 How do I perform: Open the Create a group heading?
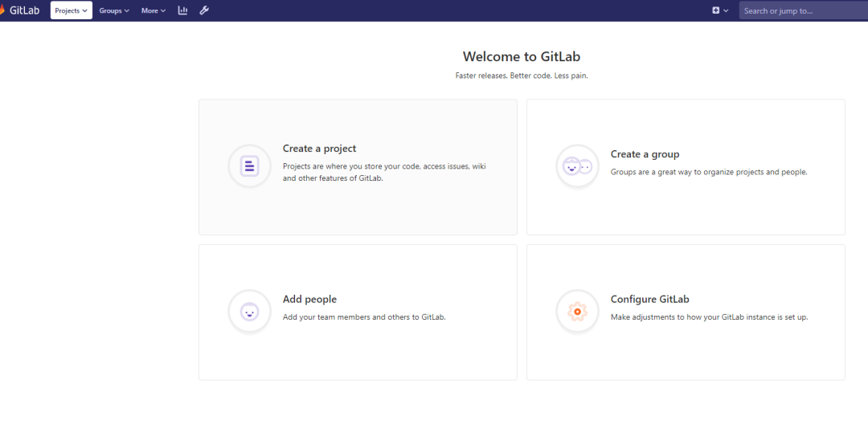[645, 154]
